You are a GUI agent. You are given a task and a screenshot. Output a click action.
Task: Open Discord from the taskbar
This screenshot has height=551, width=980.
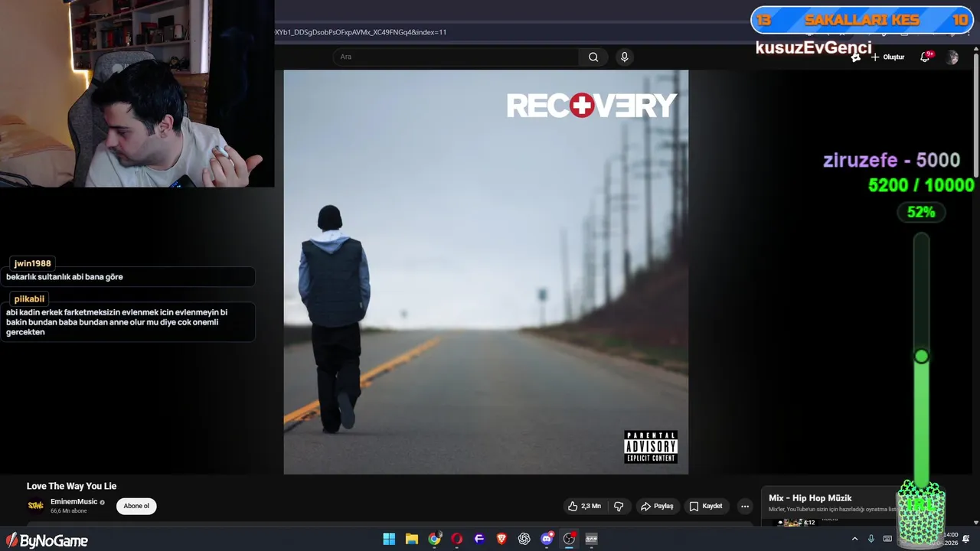click(547, 539)
